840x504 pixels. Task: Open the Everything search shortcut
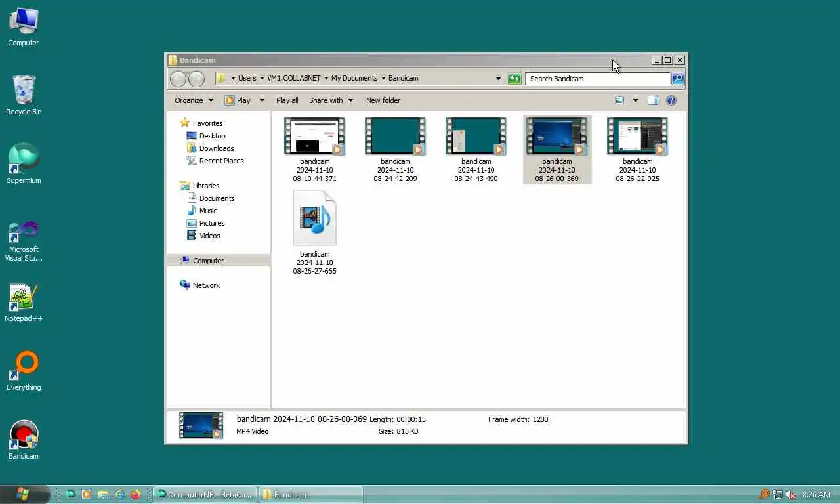[24, 371]
